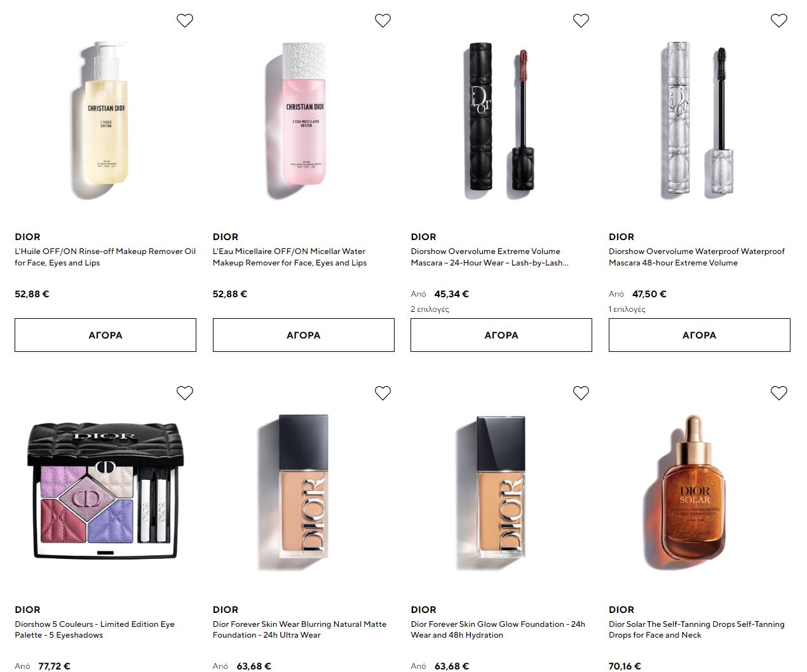Heart the Diorshow Overvolume Extreme Volume Mascara

pos(581,21)
